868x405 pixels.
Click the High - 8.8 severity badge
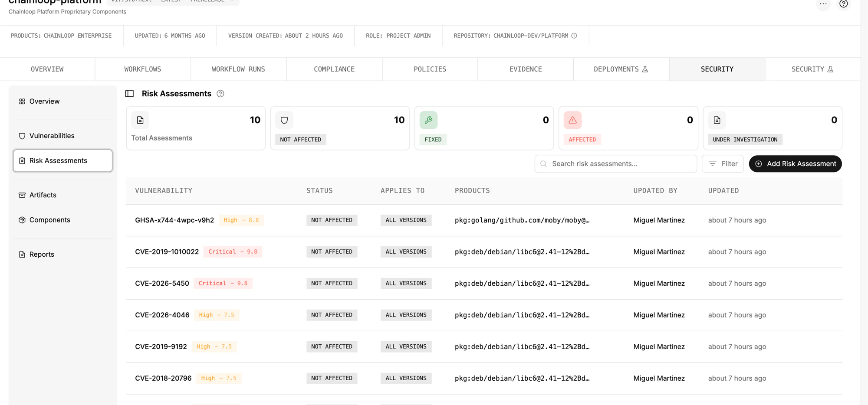click(241, 220)
